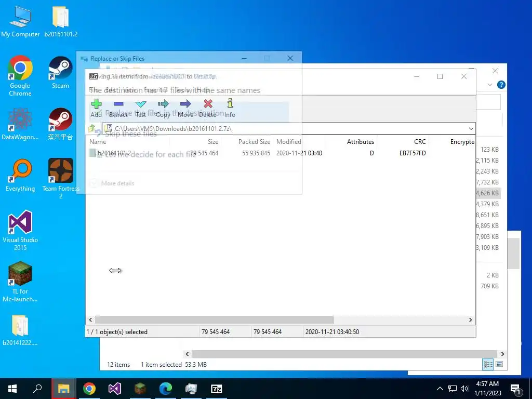Select the CRC value EB7F57FD

[413, 153]
